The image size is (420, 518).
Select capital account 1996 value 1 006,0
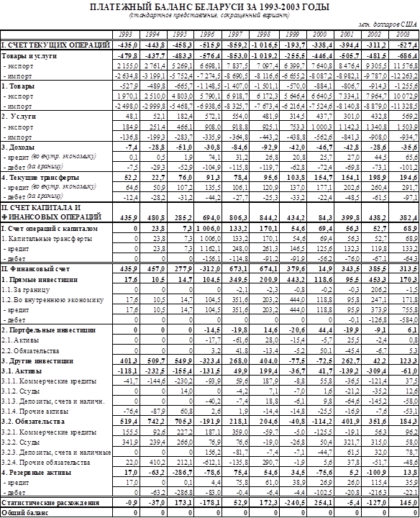[209, 229]
